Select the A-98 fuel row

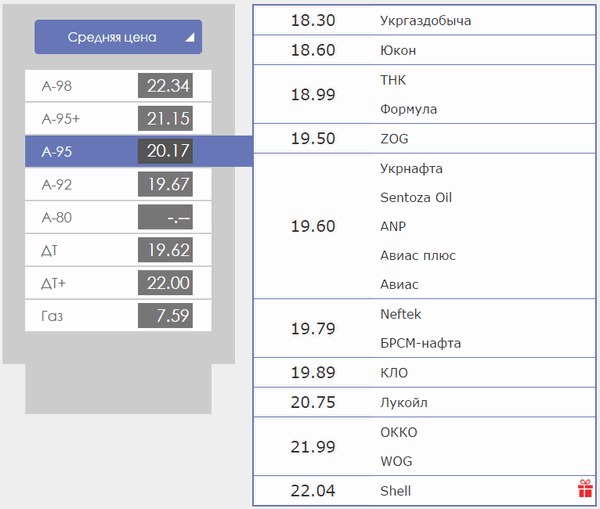click(x=118, y=86)
